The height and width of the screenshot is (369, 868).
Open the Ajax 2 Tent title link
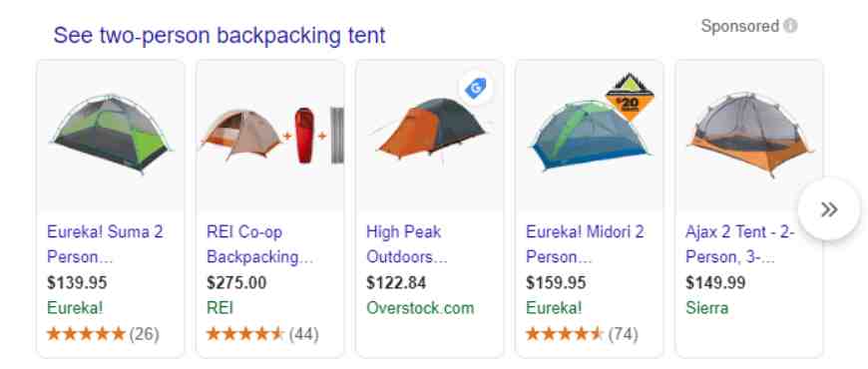point(740,244)
